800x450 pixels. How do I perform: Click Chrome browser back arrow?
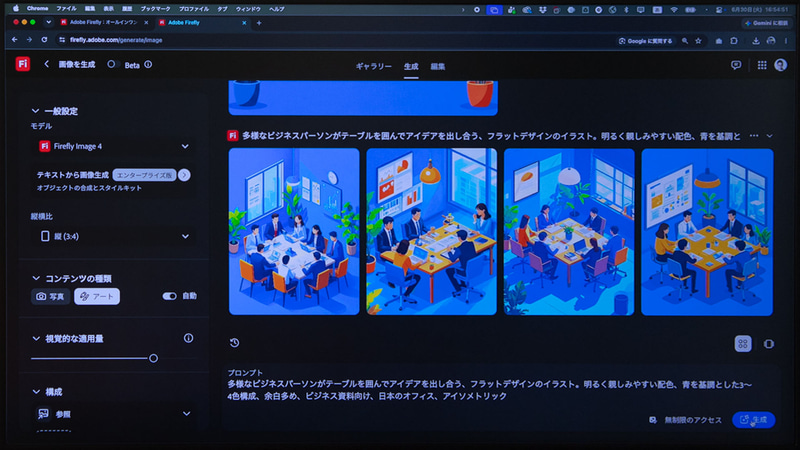[14, 40]
